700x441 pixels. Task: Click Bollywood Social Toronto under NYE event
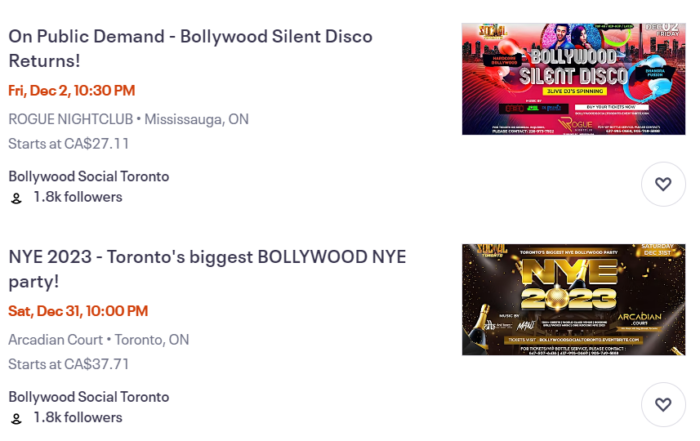[x=89, y=397]
